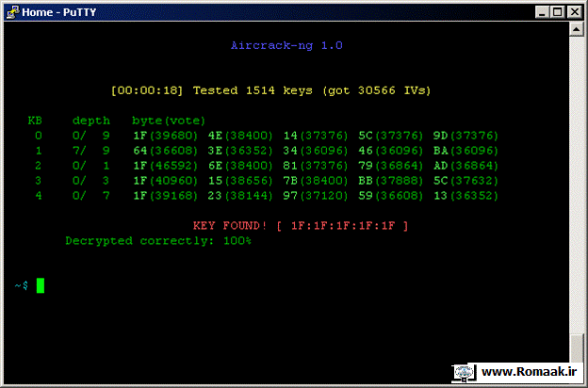Click the key "1F:1F:1F:1F:1F"

[343, 226]
